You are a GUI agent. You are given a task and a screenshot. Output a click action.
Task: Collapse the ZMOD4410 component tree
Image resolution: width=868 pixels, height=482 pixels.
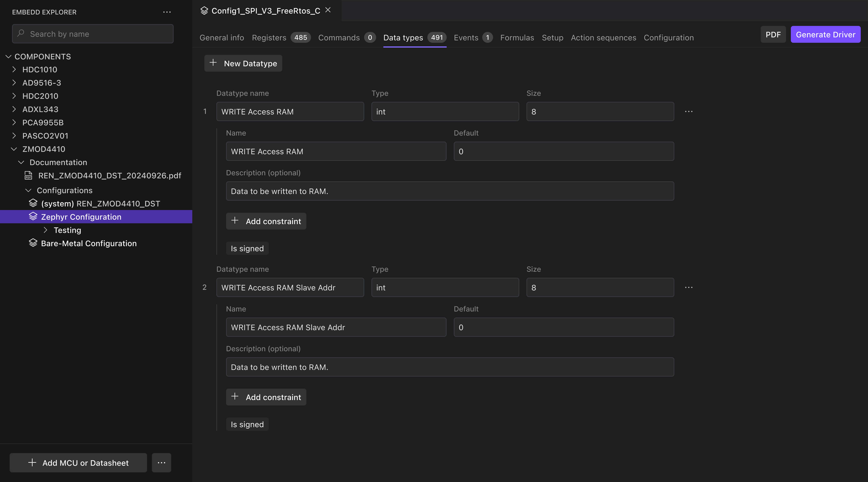(14, 149)
